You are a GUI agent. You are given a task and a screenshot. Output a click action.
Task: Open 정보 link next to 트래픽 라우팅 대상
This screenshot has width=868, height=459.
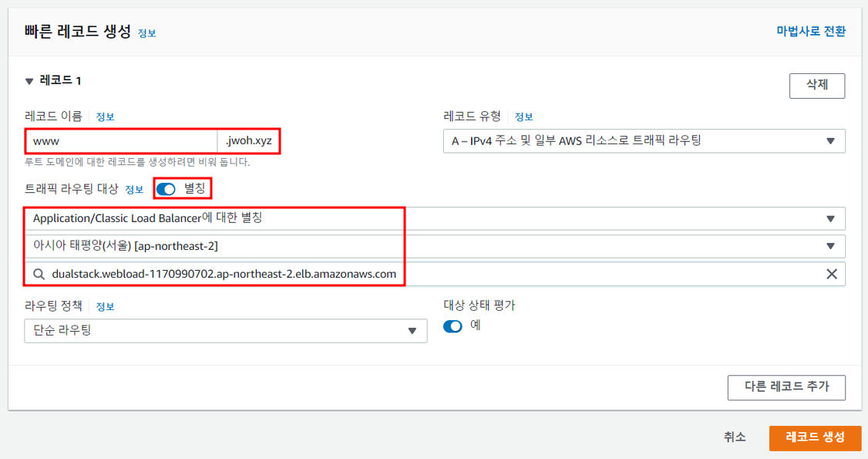134,190
